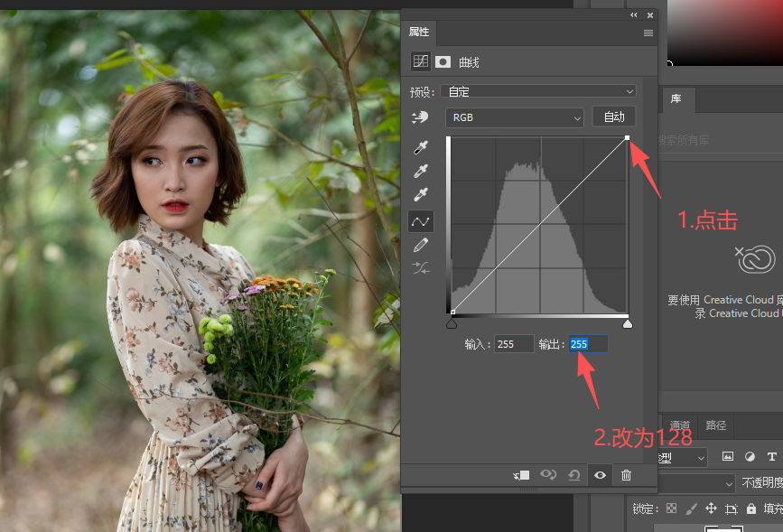Click the black point slider under the curve
The height and width of the screenshot is (532, 783).
[x=452, y=324]
